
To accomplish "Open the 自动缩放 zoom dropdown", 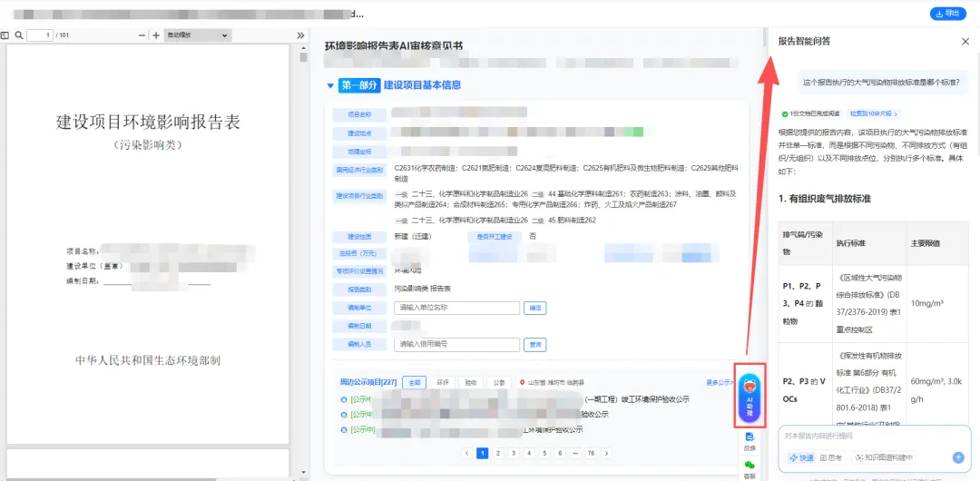I will [x=198, y=35].
